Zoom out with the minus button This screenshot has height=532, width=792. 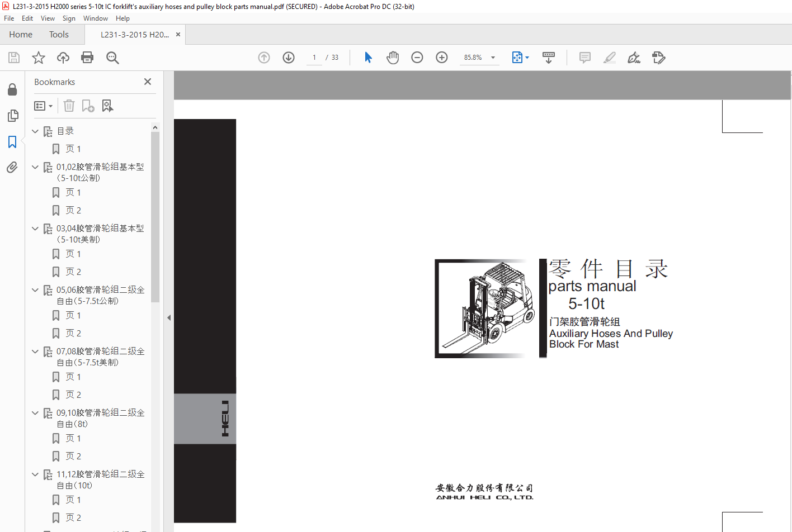[x=417, y=58]
